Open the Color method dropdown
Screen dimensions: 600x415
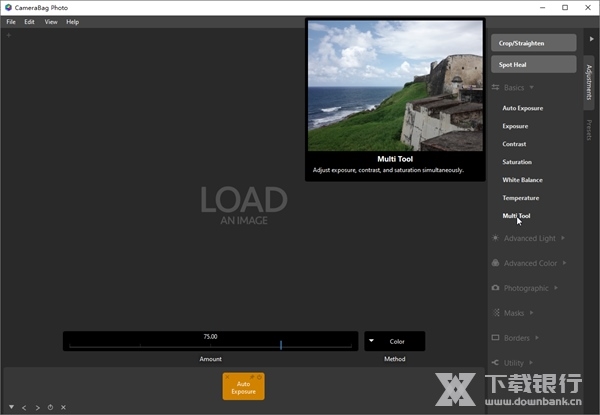coord(394,341)
